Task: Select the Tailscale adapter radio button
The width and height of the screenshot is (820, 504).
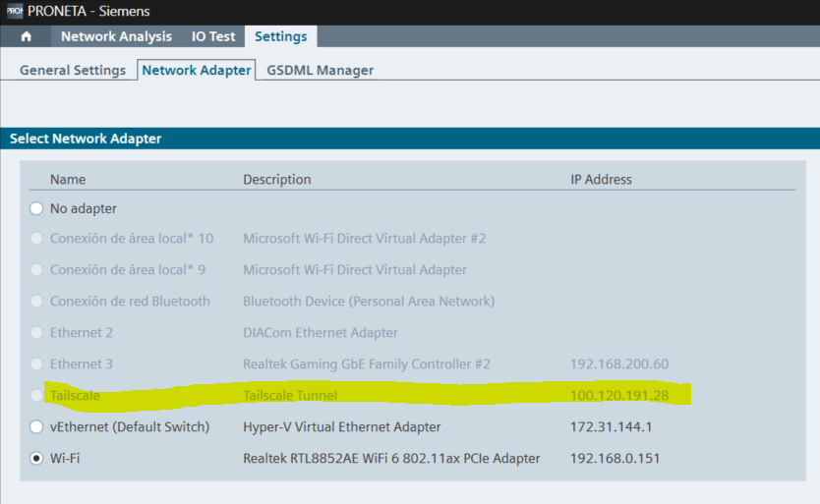Action: pyautogui.click(x=36, y=395)
